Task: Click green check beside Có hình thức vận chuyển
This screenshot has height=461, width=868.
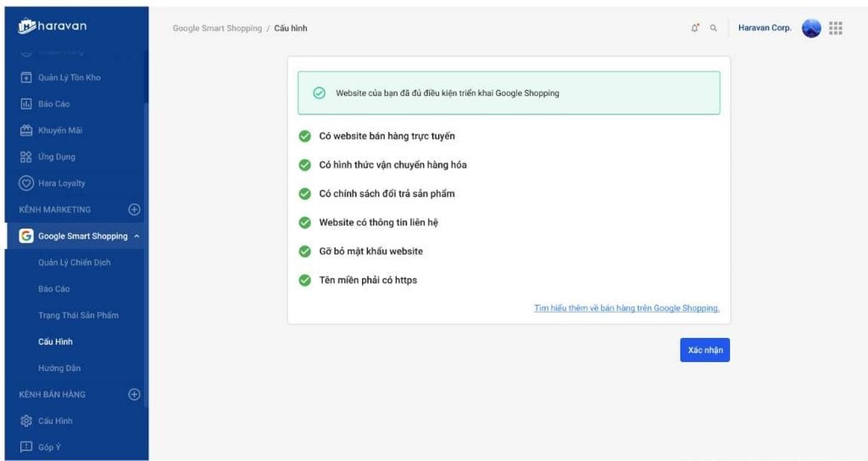Action: [304, 165]
